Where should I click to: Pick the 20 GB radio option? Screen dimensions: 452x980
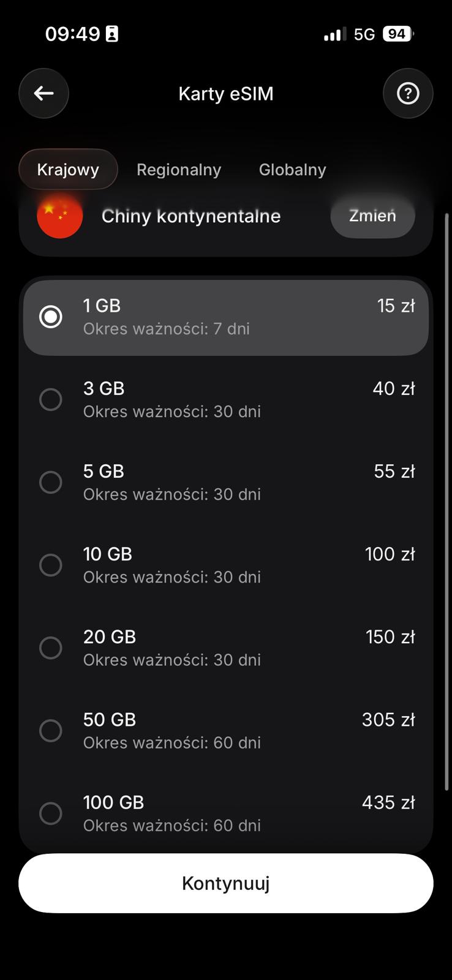point(51,647)
